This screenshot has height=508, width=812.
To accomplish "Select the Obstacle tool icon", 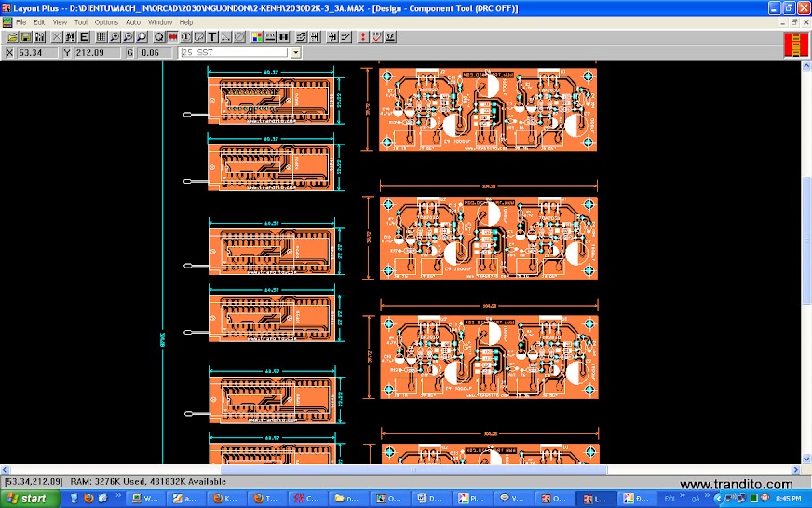I will pos(199,36).
